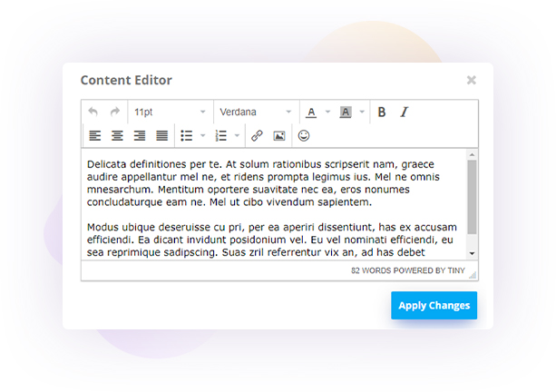The height and width of the screenshot is (392, 556).
Task: Open the Verdana font family dropdown
Action: tap(256, 113)
